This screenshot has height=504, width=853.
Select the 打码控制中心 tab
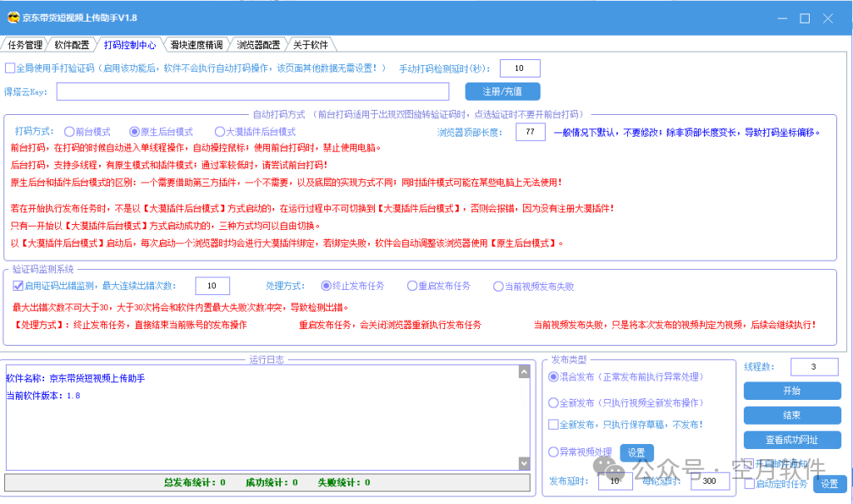(129, 45)
